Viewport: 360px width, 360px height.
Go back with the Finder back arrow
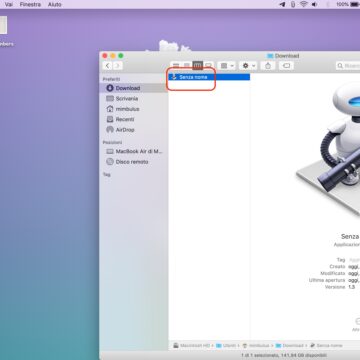(x=107, y=66)
